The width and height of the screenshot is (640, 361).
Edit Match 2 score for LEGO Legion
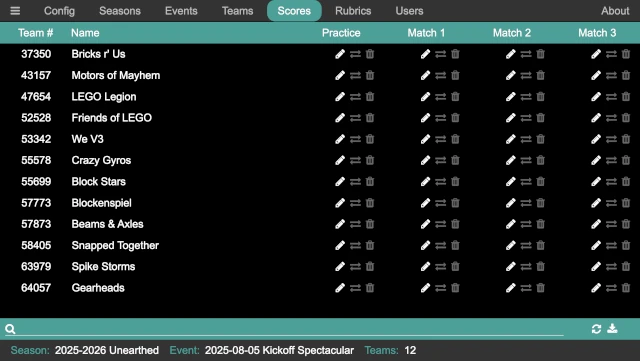click(x=511, y=96)
